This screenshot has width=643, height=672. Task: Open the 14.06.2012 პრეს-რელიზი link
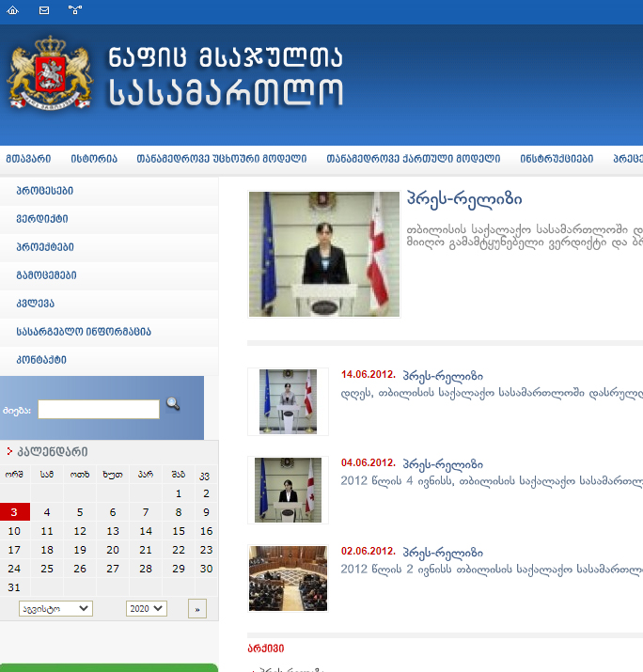coord(443,376)
